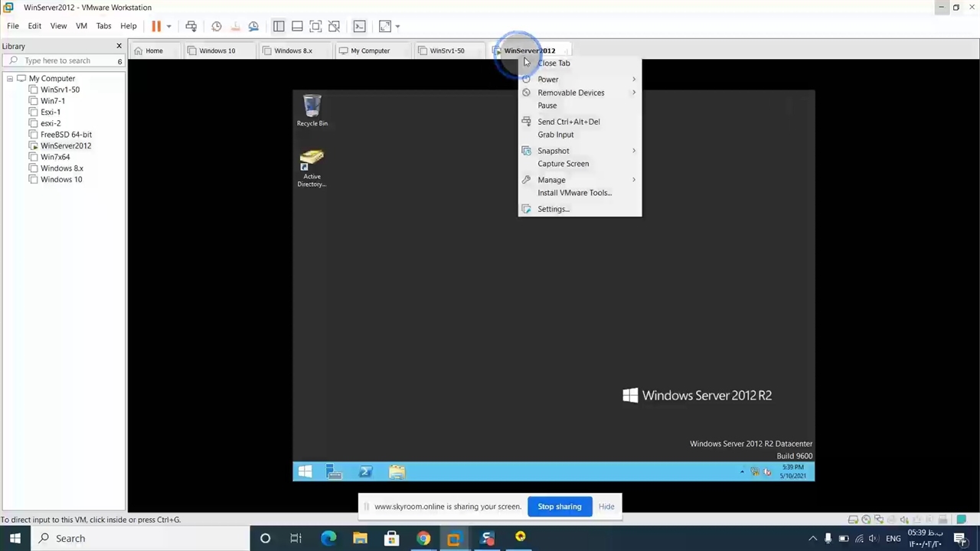Screen dimensions: 980x551
Task: Click the library search input field
Action: tap(65, 60)
